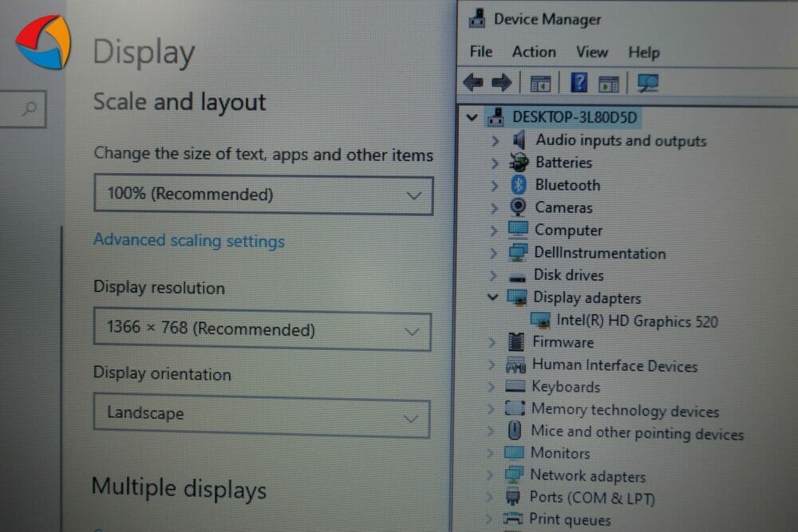This screenshot has width=798, height=532.
Task: Select the Ports (COM & LPT) label
Action: click(x=592, y=498)
